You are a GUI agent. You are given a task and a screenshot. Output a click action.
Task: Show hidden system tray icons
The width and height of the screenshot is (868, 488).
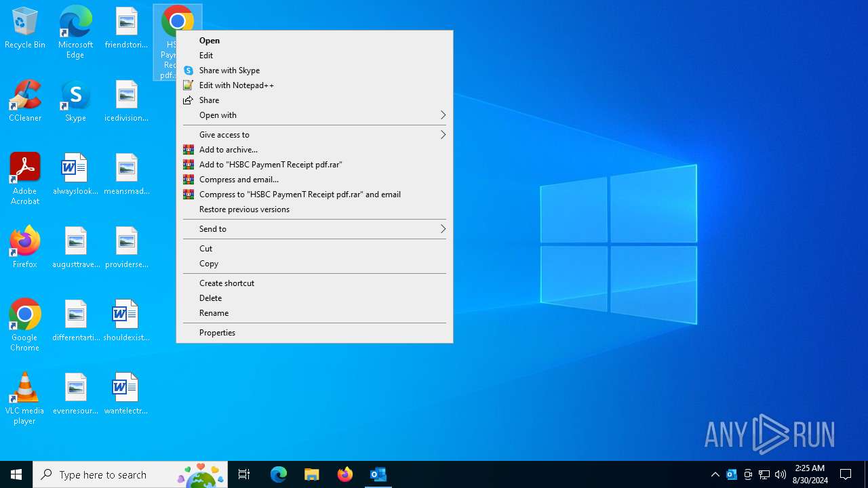(x=715, y=474)
